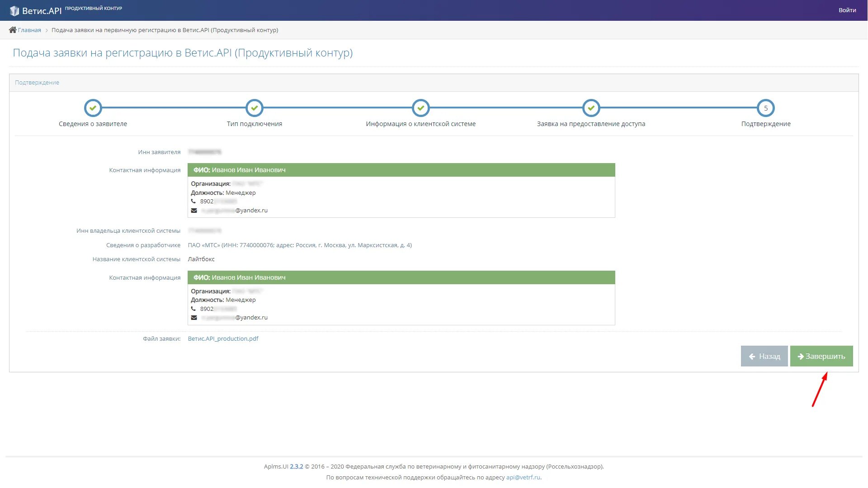
Task: Click envelope icon in second contact card
Action: click(x=194, y=318)
